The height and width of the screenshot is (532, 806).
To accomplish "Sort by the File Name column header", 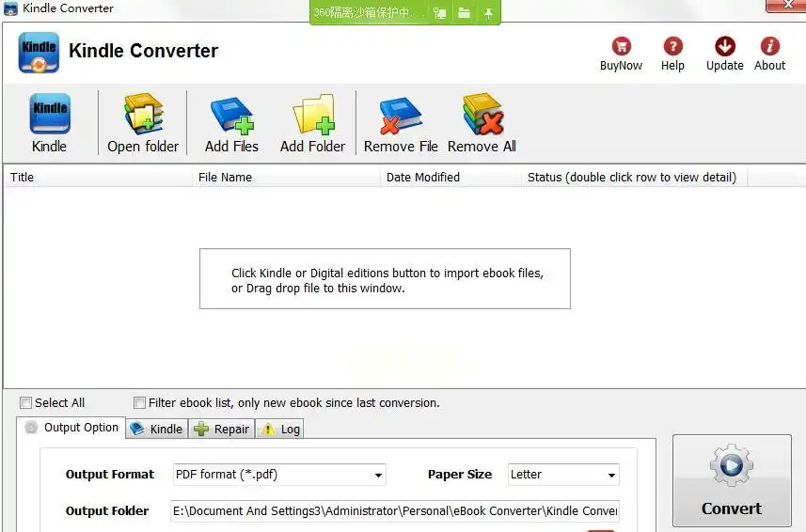I will pyautogui.click(x=286, y=177).
